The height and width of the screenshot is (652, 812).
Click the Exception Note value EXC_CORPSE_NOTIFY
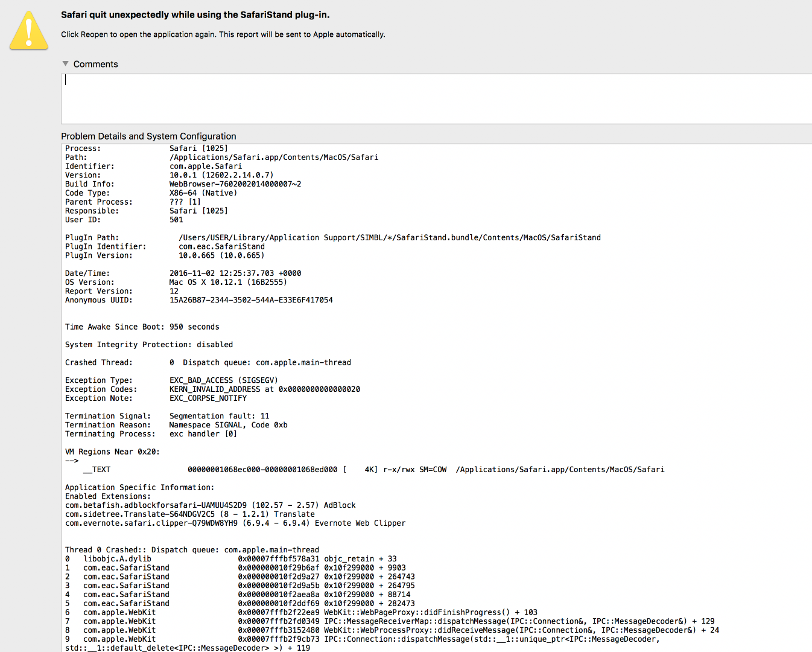208,398
